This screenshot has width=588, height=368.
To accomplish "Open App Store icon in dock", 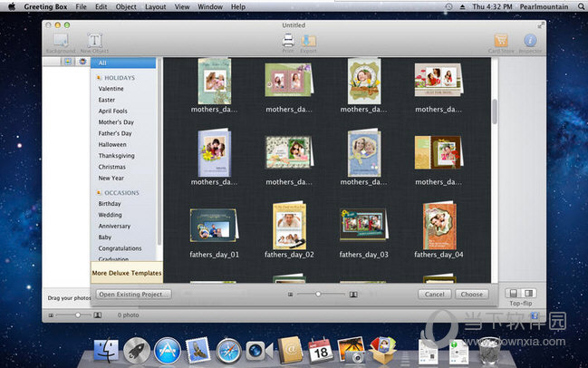I will point(168,351).
